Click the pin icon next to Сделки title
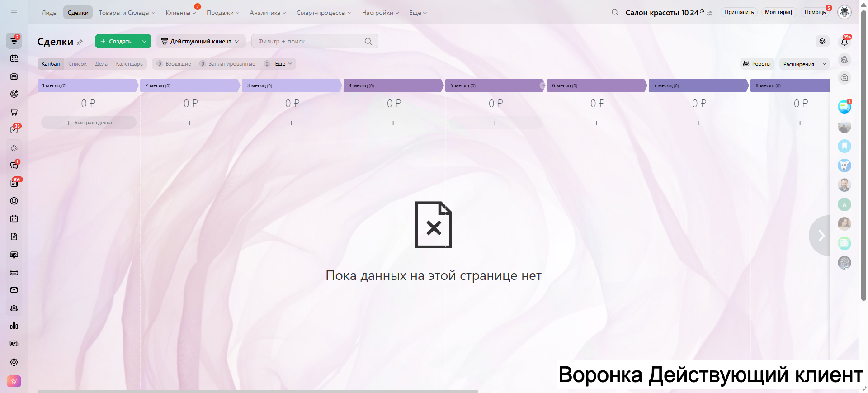 pyautogui.click(x=80, y=42)
